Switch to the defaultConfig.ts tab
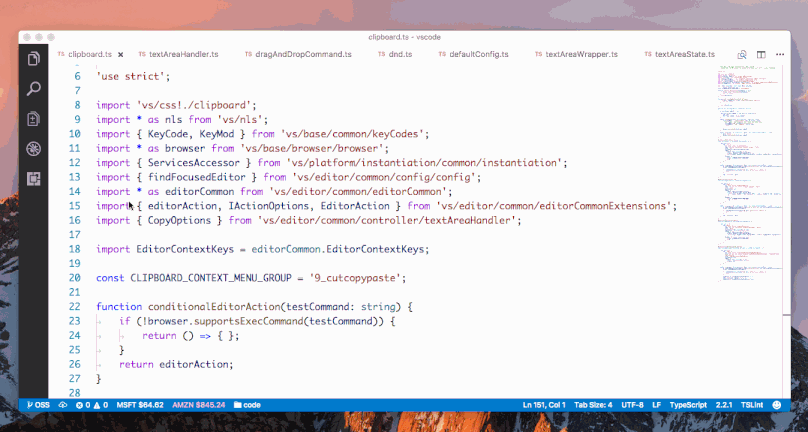The width and height of the screenshot is (808, 432). point(473,54)
